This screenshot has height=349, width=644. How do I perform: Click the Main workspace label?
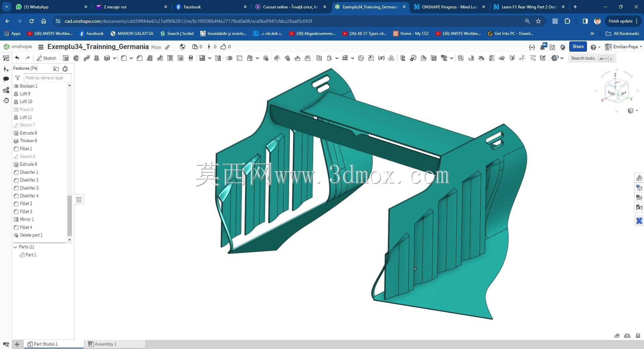[x=156, y=47]
